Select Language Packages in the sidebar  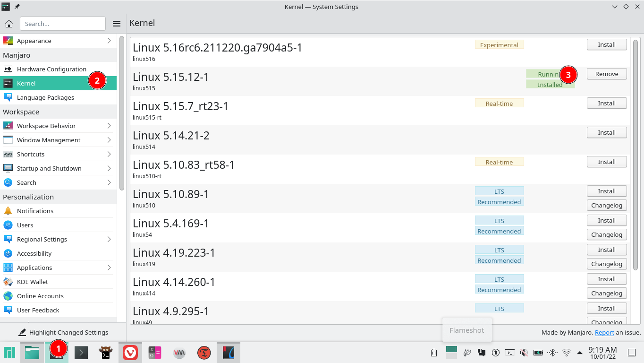(x=58, y=97)
